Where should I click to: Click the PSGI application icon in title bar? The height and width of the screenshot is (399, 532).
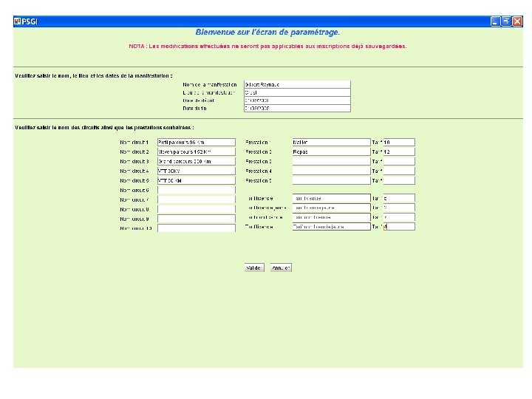17,21
